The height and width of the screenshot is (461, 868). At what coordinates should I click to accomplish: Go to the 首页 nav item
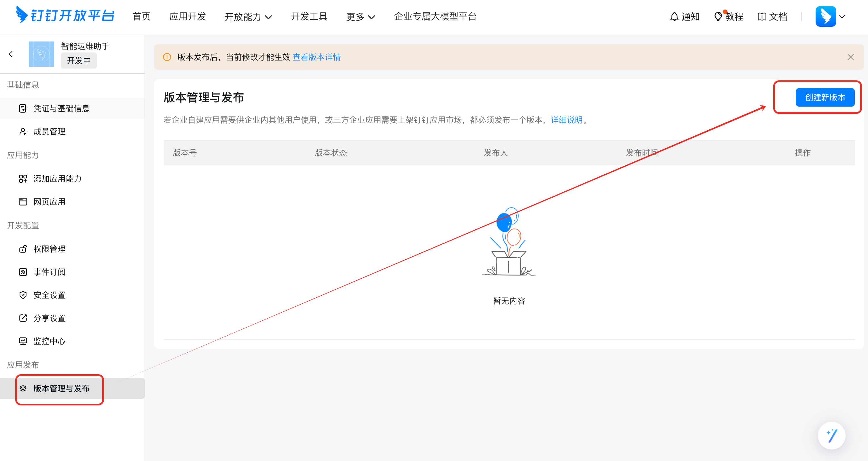click(x=141, y=16)
